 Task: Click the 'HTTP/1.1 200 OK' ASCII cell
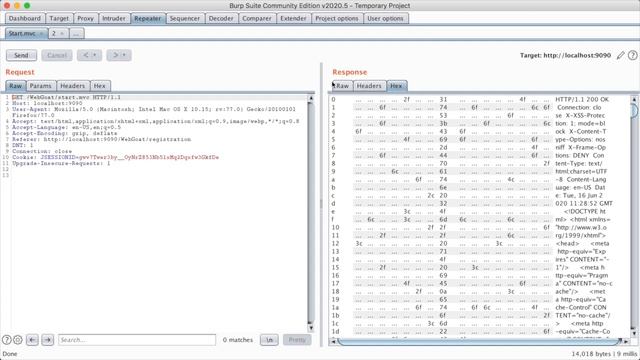(582, 99)
